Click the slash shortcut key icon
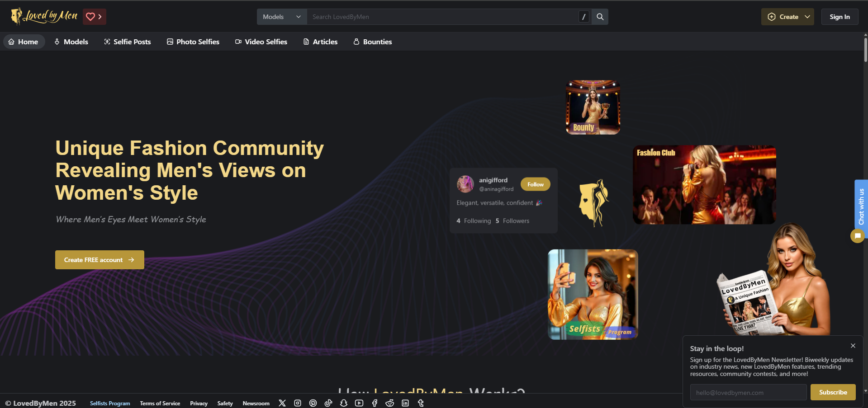The height and width of the screenshot is (408, 868). 584,17
